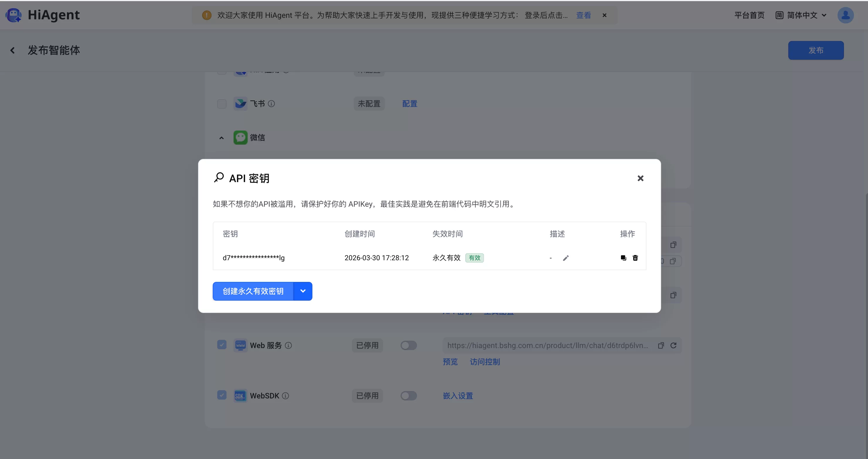Edit the API key description with pencil icon
The height and width of the screenshot is (459, 868).
pos(566,258)
